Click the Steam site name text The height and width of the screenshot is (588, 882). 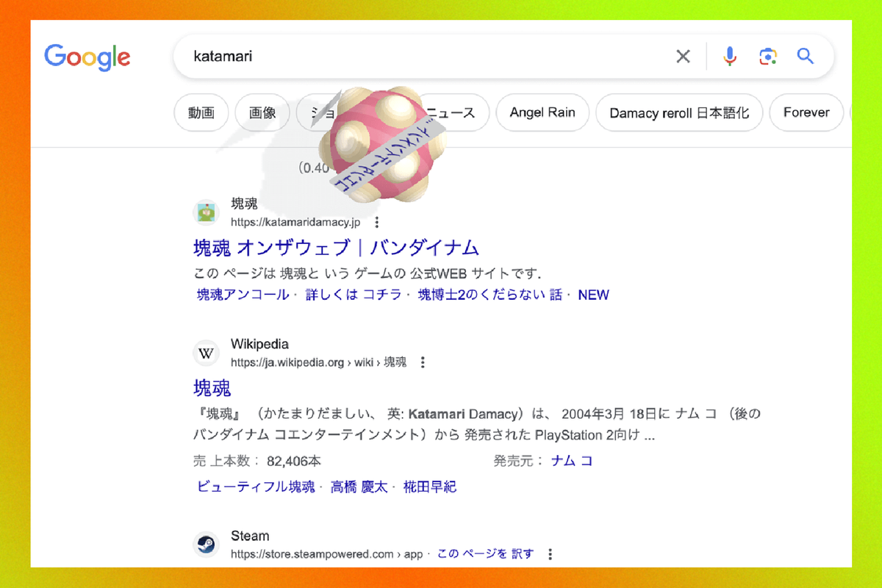click(x=250, y=536)
